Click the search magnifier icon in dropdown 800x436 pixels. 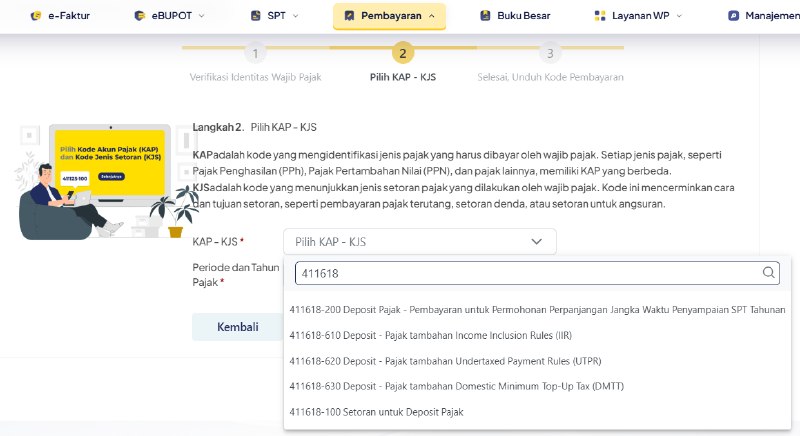pyautogui.click(x=768, y=272)
